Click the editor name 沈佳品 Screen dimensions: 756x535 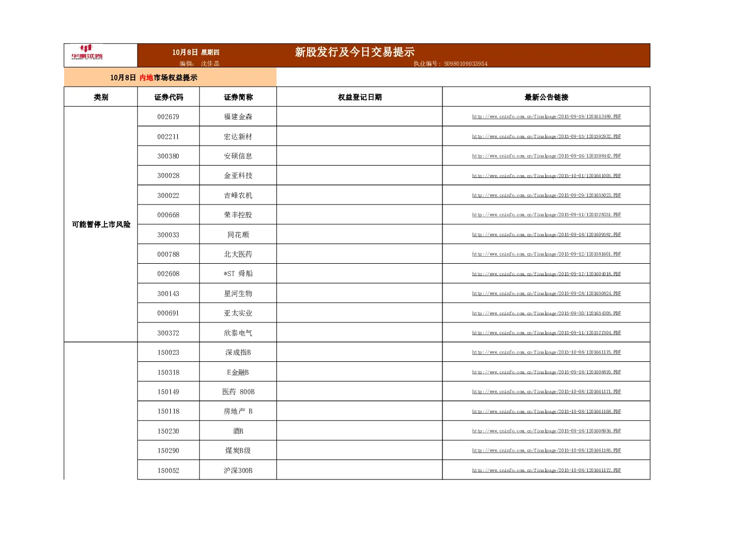click(x=210, y=64)
